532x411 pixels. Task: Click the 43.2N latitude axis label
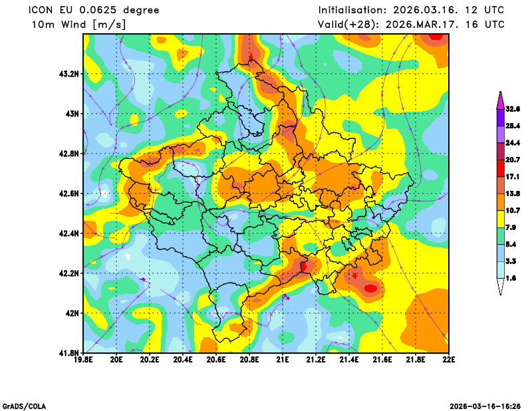coord(69,74)
